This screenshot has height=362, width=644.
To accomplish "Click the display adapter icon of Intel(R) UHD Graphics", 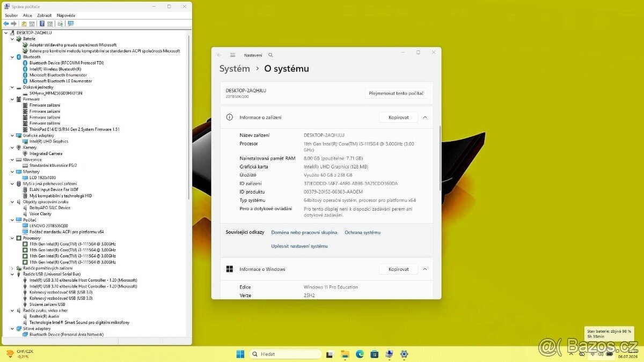I will click(25, 142).
